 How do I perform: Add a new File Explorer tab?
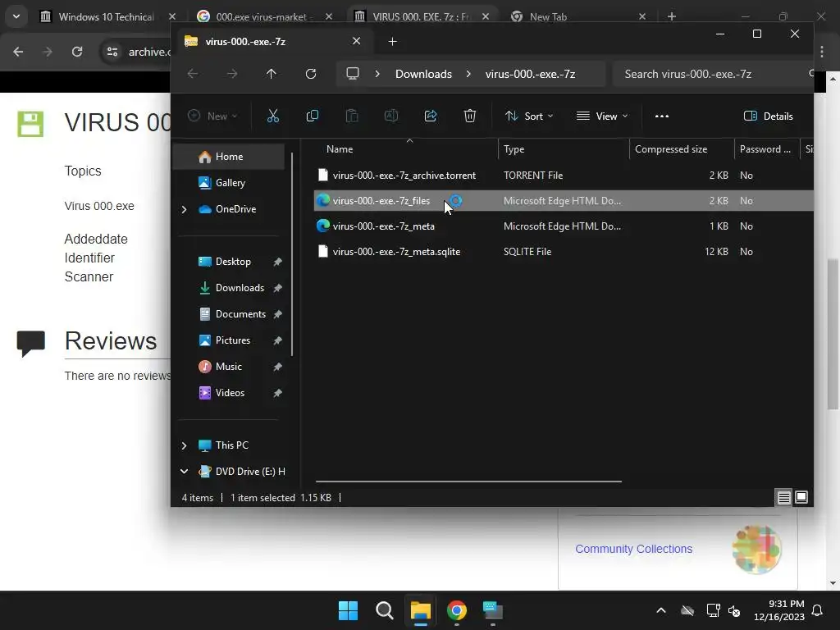coord(392,41)
